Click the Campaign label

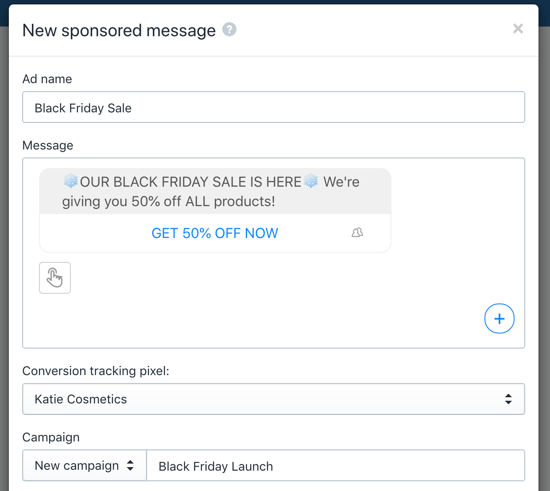[51, 437]
